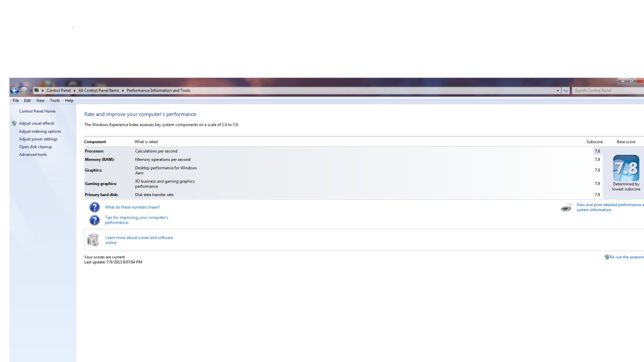Click the shield icon beside Re-run the assessment

click(x=607, y=257)
